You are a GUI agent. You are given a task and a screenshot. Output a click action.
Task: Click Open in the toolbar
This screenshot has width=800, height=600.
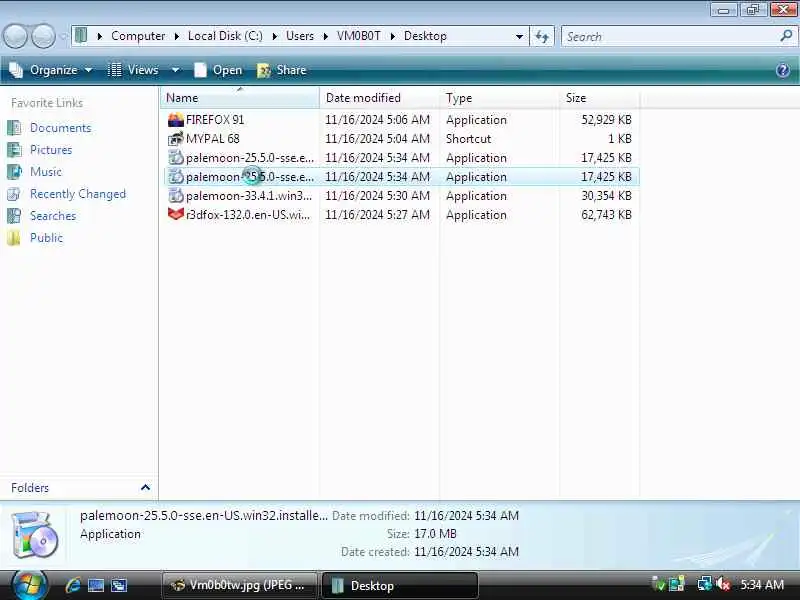click(x=218, y=70)
